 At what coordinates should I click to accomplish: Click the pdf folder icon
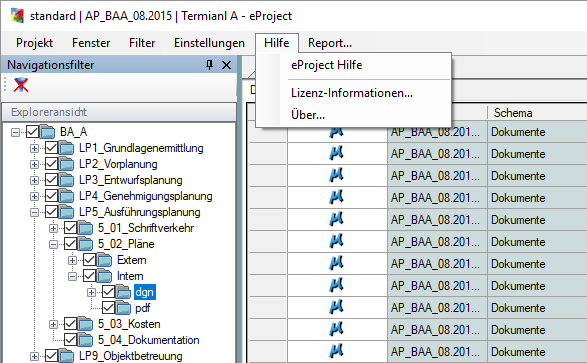[x=124, y=308]
